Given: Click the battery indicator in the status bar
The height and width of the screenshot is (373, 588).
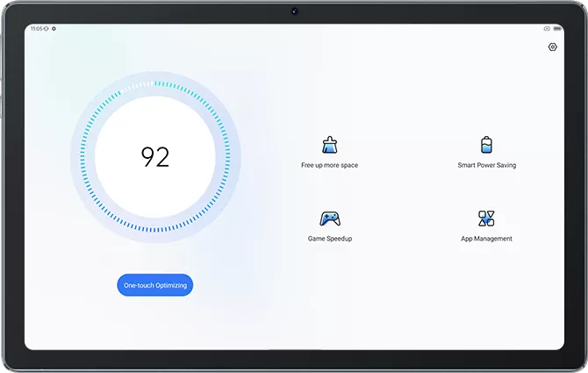Looking at the screenshot, I should [x=557, y=28].
